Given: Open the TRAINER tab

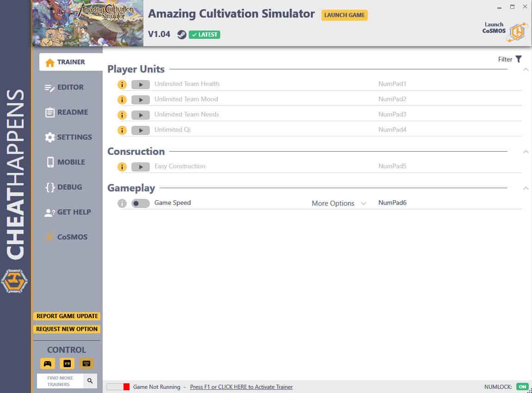Looking at the screenshot, I should [71, 62].
